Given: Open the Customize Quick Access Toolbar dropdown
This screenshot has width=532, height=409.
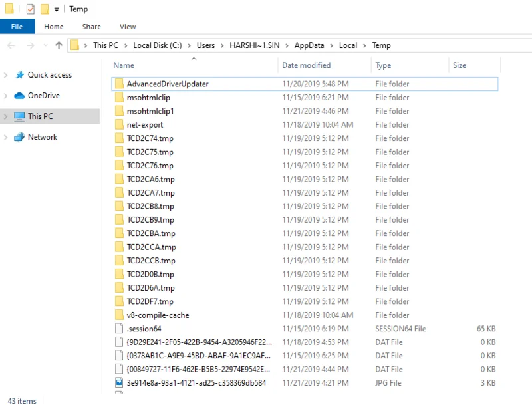Looking at the screenshot, I should pyautogui.click(x=57, y=9).
